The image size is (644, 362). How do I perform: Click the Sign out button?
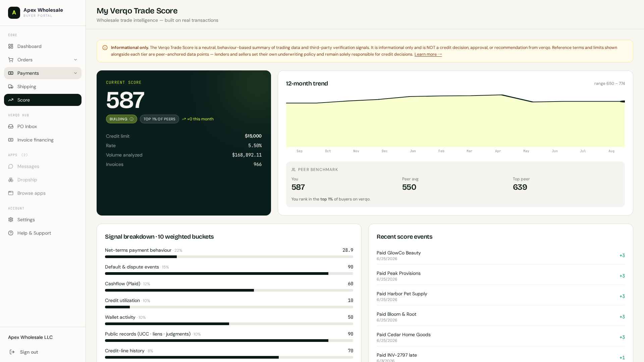pyautogui.click(x=43, y=352)
